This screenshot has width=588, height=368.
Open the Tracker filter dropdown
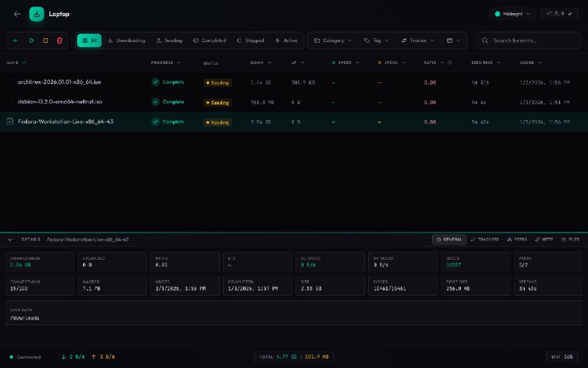click(x=417, y=40)
